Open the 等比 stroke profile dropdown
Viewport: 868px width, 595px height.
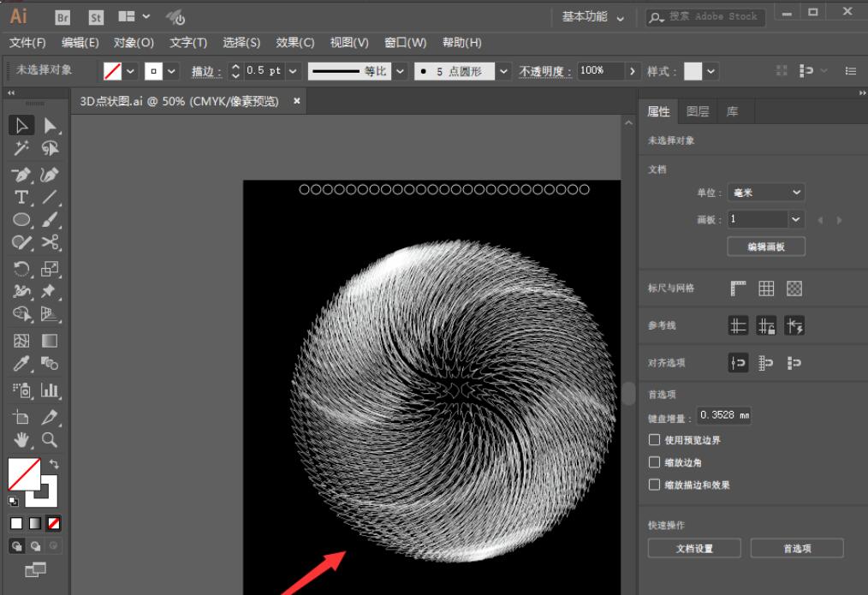[400, 71]
